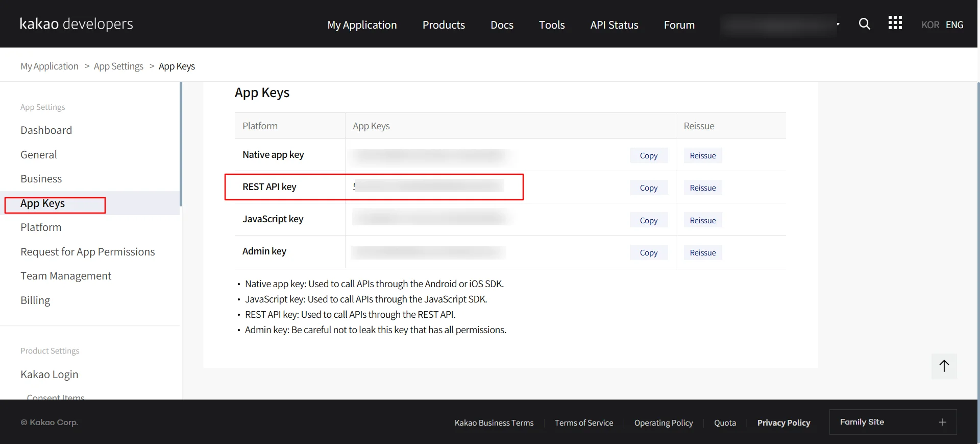Open Kakao Login product settings
This screenshot has height=444, width=980.
(x=50, y=375)
